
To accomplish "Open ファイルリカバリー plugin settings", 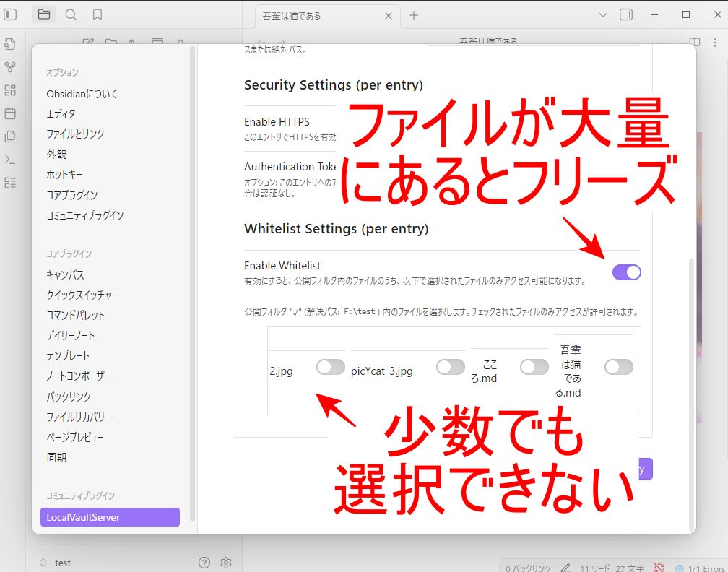I will click(x=79, y=417).
